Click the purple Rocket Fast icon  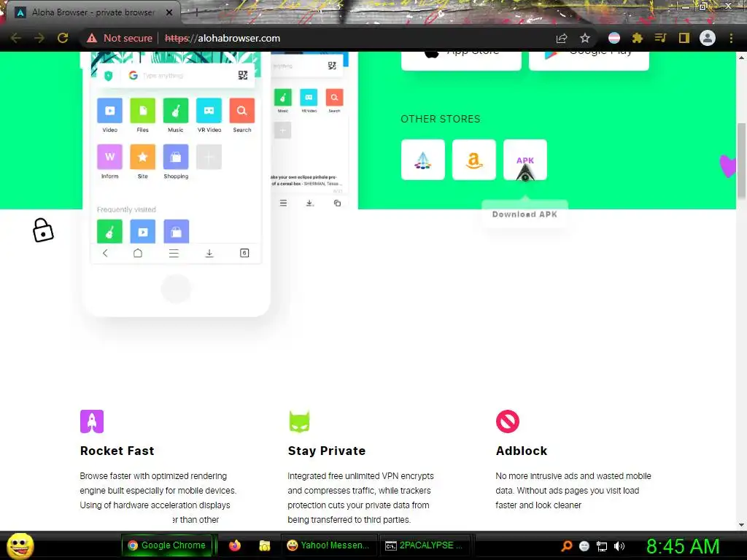click(x=92, y=421)
